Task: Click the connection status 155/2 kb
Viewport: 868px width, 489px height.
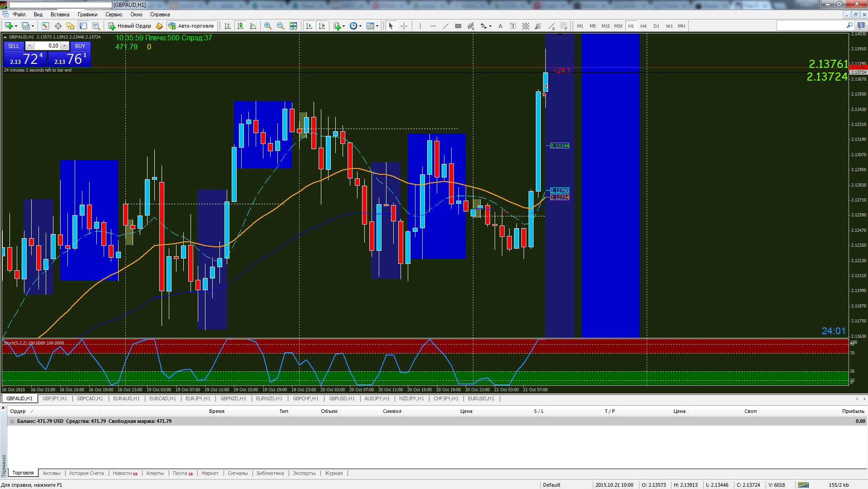Action: point(839,484)
